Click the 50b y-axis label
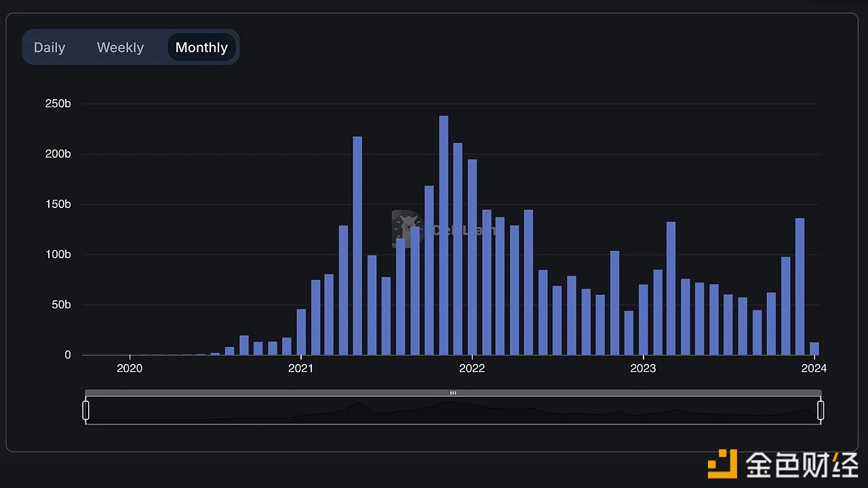The image size is (868, 488). 60,304
